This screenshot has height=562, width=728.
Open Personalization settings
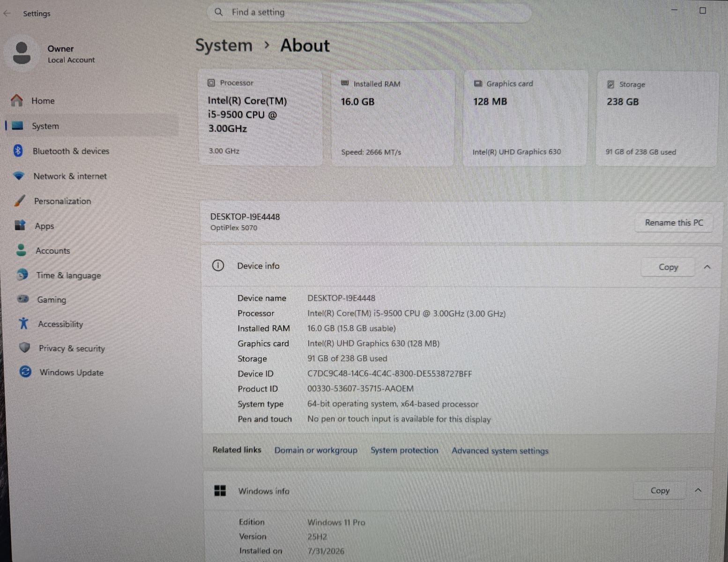click(x=93, y=201)
